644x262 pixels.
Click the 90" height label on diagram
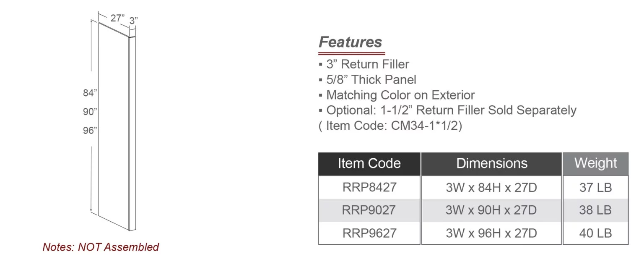pos(90,112)
